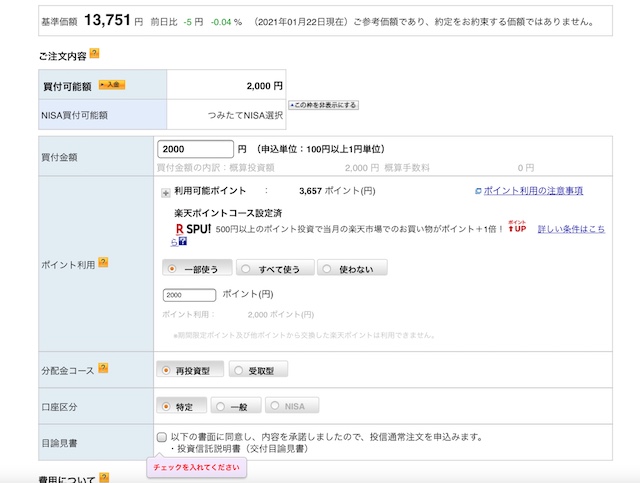The height and width of the screenshot is (483, 640).
Task: Select 再投資型 distribution course
Action: point(190,370)
